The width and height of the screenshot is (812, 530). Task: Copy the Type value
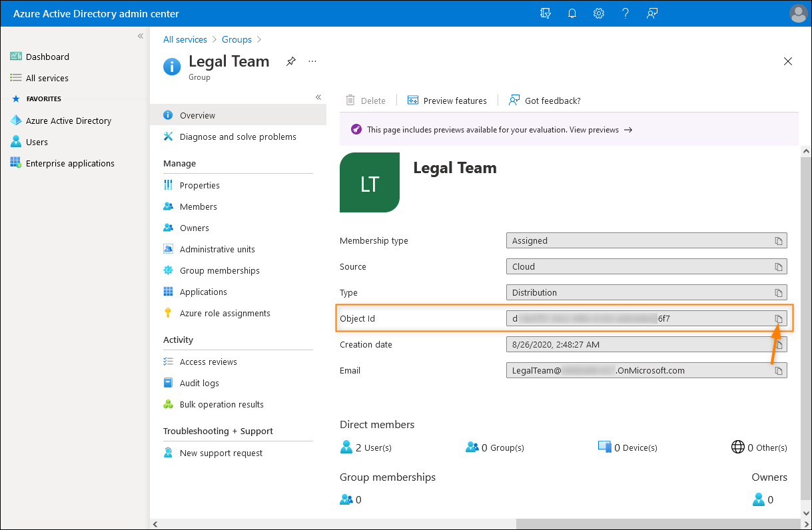click(778, 293)
